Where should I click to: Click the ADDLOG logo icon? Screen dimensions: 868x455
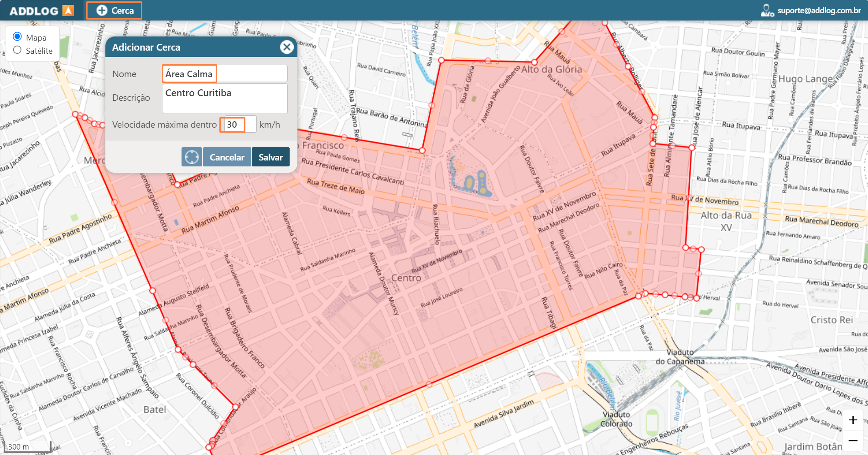[68, 10]
